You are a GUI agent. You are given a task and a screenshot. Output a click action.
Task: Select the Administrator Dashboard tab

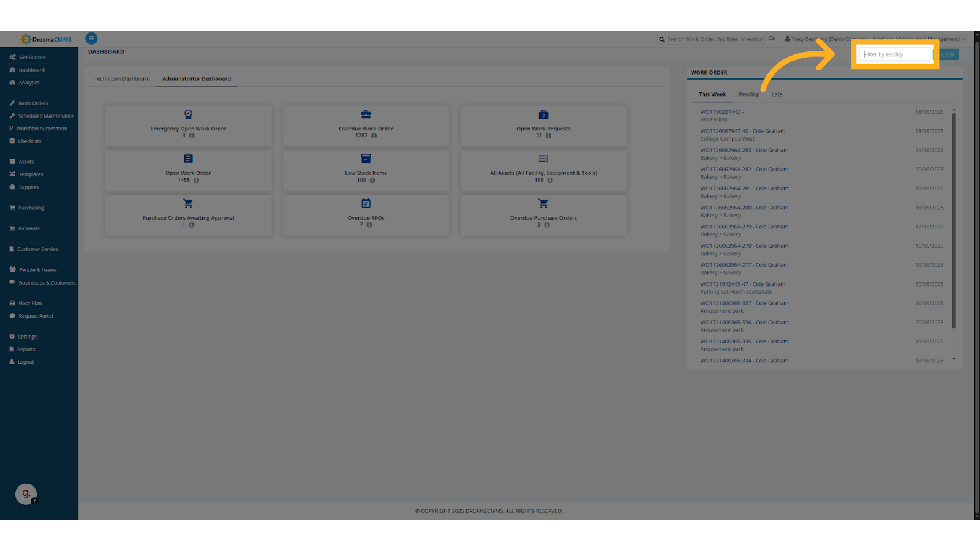[x=197, y=78]
